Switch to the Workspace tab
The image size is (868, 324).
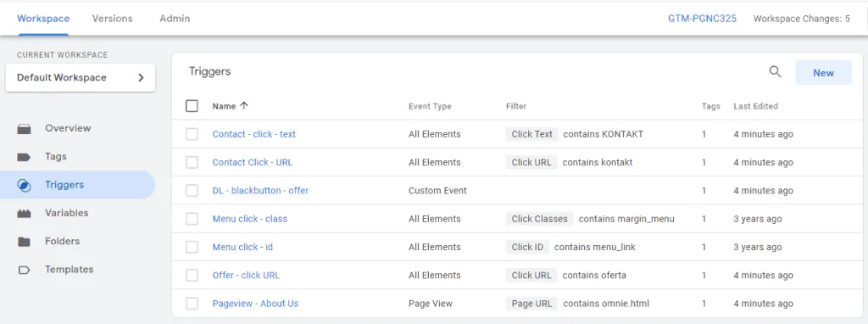(43, 19)
